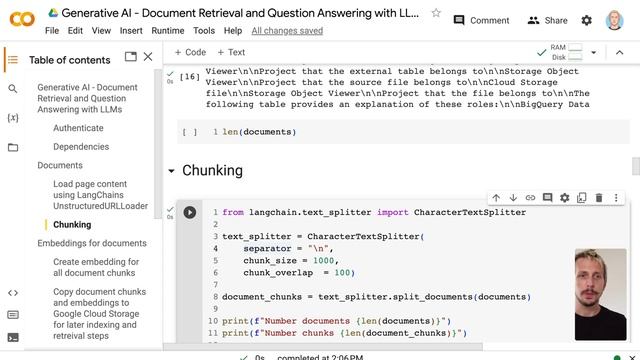Delete the current cell
The width and height of the screenshot is (640, 360).
click(x=599, y=198)
